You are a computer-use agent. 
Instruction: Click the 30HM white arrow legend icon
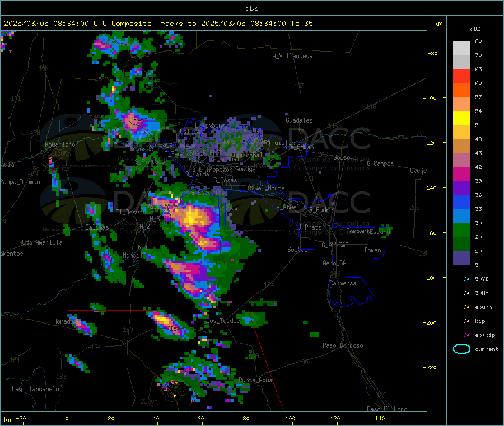(x=461, y=293)
